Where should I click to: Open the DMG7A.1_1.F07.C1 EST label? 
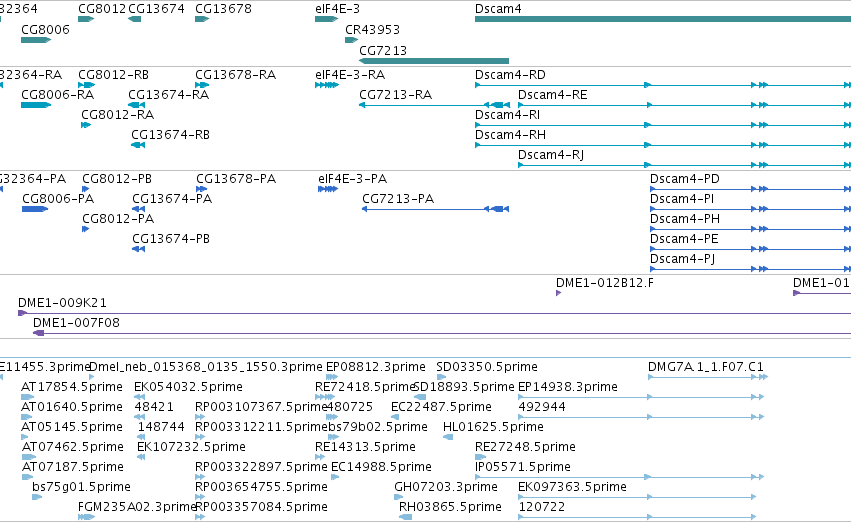tap(706, 367)
